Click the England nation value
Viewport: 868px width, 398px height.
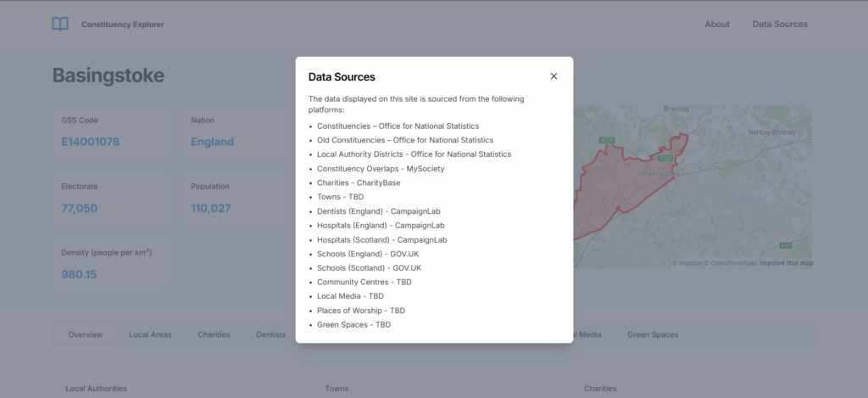[x=212, y=142]
